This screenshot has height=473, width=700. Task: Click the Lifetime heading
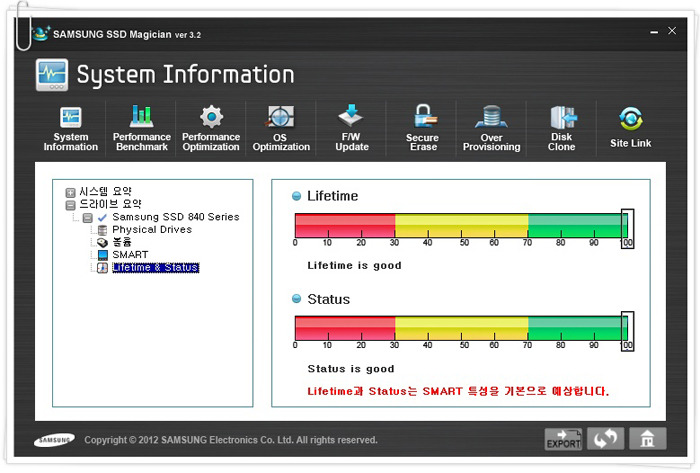pyautogui.click(x=333, y=196)
